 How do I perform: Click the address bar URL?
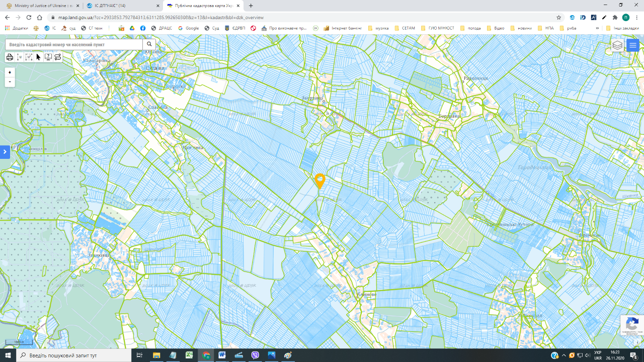[x=160, y=17]
